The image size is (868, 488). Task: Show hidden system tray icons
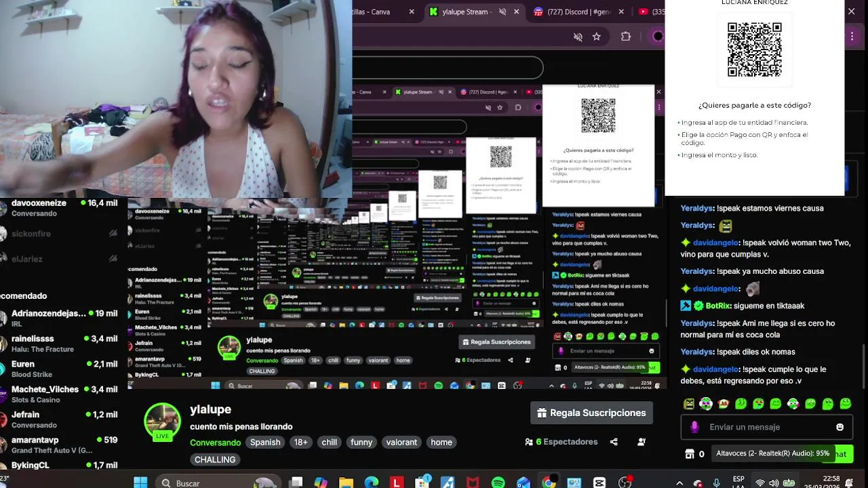tap(679, 483)
